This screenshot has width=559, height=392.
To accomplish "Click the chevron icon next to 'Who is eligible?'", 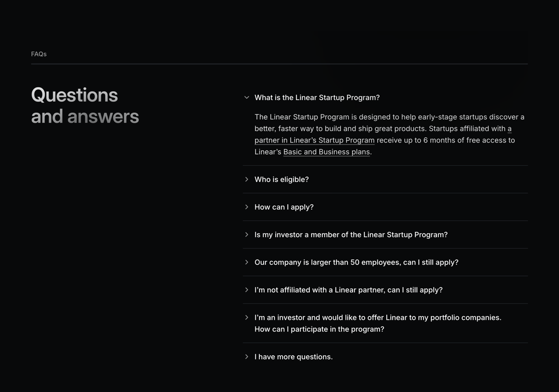I will point(246,179).
